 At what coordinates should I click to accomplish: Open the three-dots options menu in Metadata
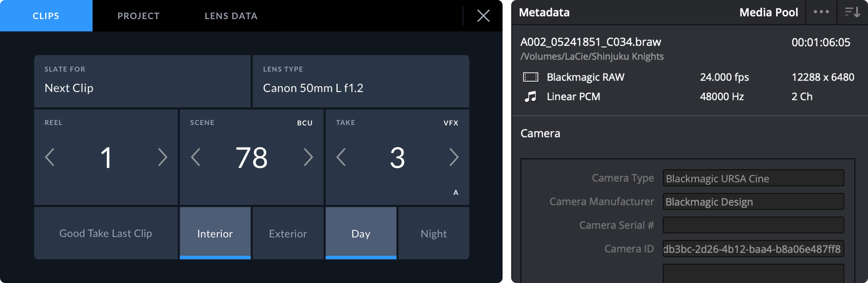tap(821, 12)
